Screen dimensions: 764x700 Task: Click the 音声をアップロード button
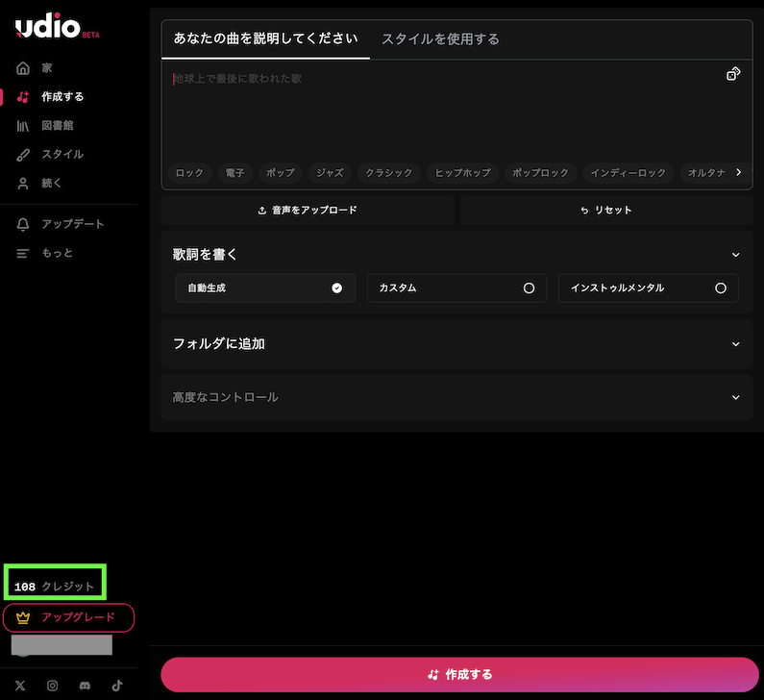click(x=308, y=210)
